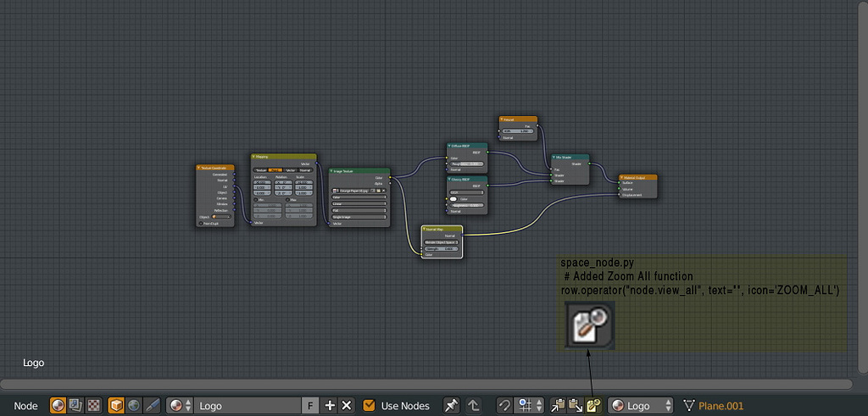Collapse the Mix Shader node
868x416 pixels.
554,158
